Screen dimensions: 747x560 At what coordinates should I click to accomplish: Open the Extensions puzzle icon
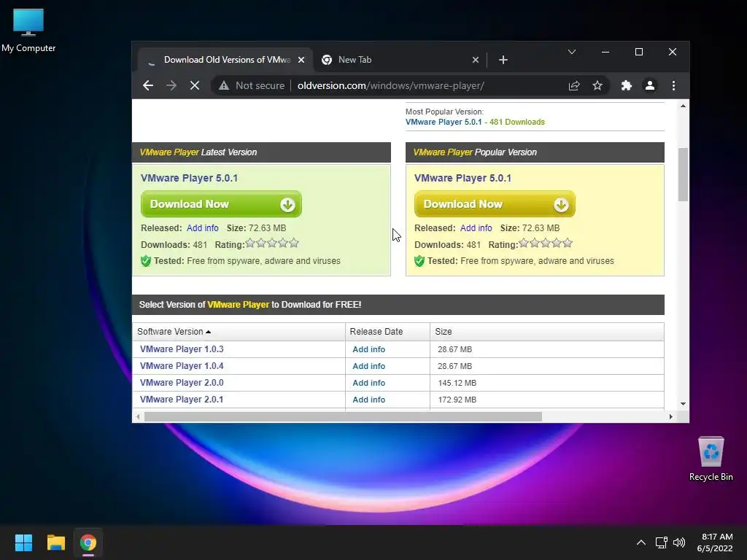627,86
